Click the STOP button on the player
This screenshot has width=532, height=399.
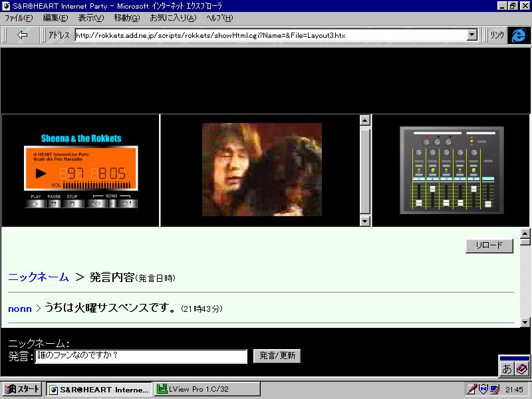click(x=72, y=203)
